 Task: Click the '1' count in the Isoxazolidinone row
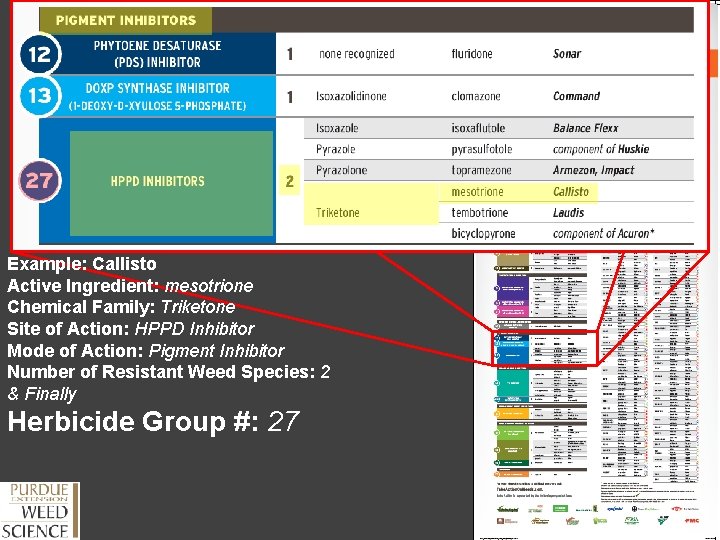tap(290, 97)
